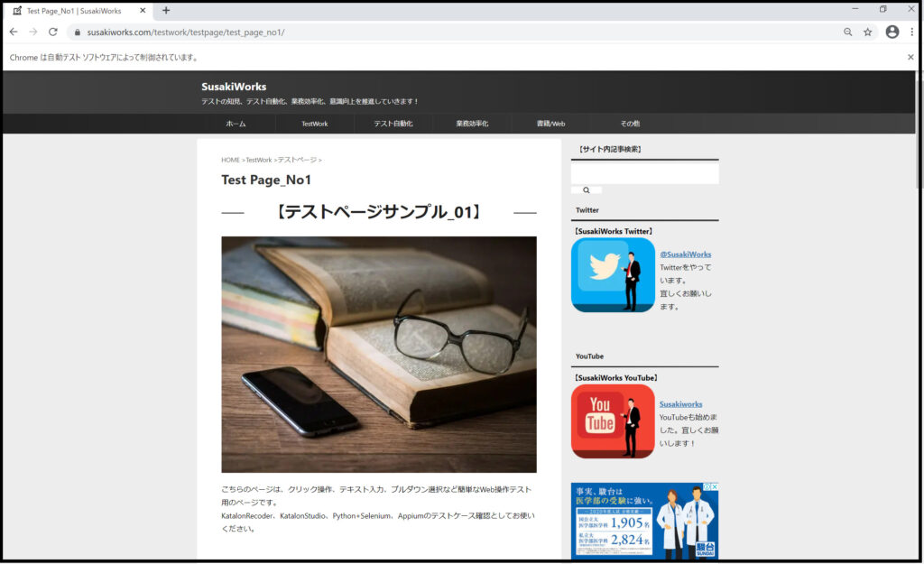The height and width of the screenshot is (564, 924).
Task: Click the 【SusakiWorks Twitter】 label
Action: pyautogui.click(x=614, y=231)
